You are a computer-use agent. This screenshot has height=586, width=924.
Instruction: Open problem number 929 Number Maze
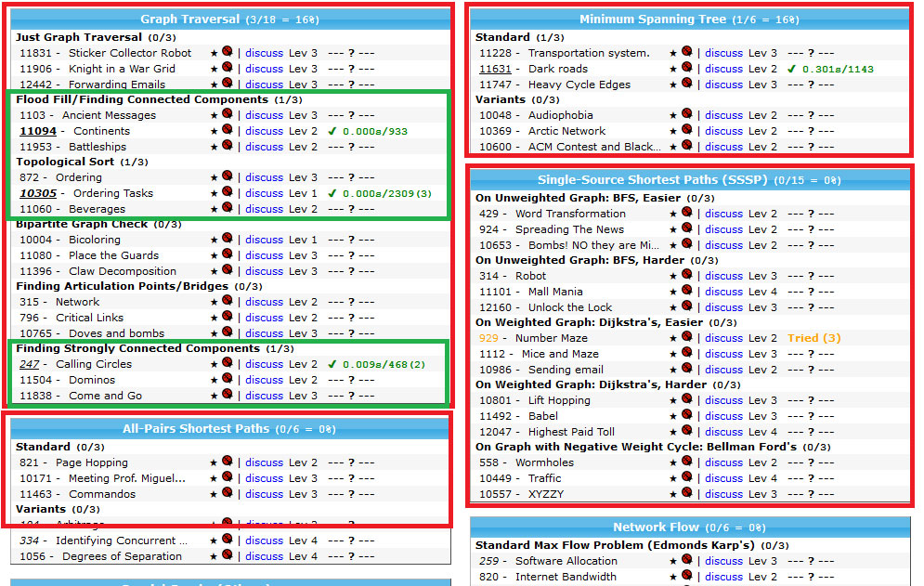488,338
